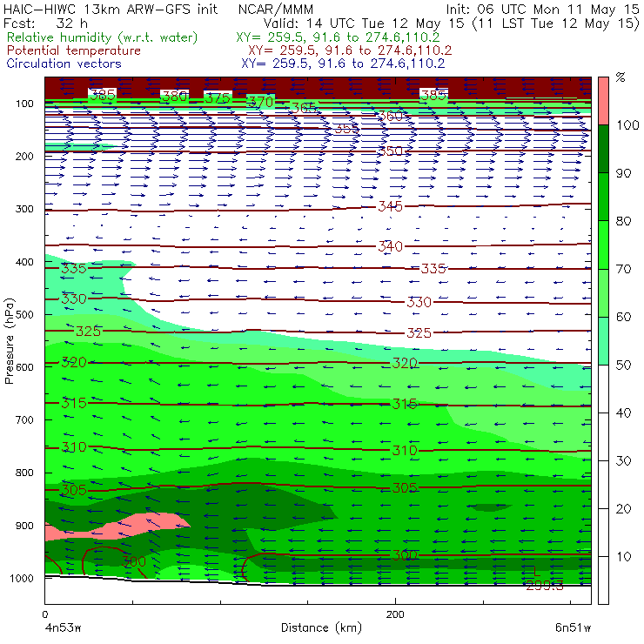Viewport: 644px width, 644px height.
Task: Click the 'Fcst: 32 h' forecast hour text
Action: coord(45,23)
